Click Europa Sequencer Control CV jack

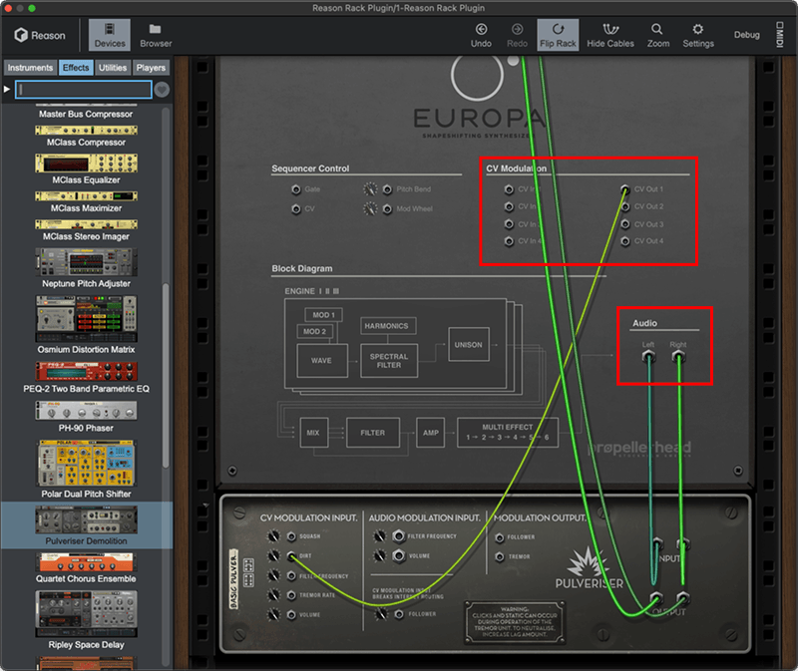coord(295,209)
